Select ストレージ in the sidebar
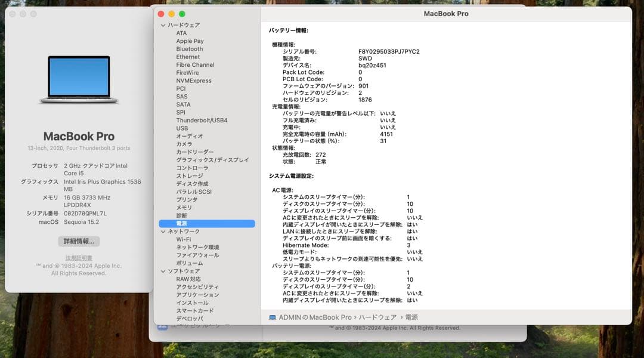This screenshot has width=644, height=358. point(190,175)
